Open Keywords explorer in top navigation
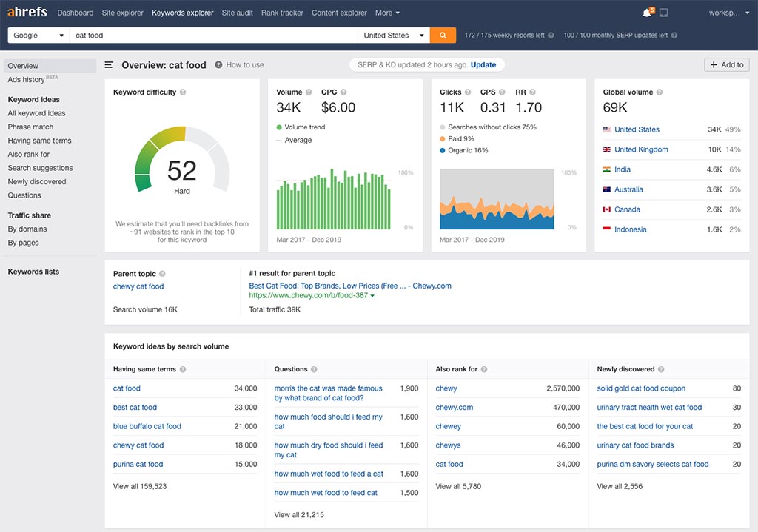The image size is (758, 532). (x=182, y=13)
